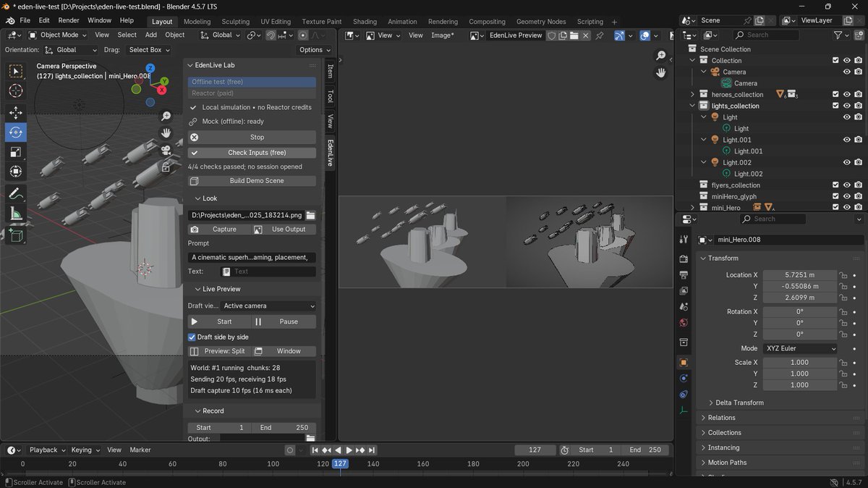
Task: Click the Build Demo Scene button
Action: pyautogui.click(x=252, y=181)
